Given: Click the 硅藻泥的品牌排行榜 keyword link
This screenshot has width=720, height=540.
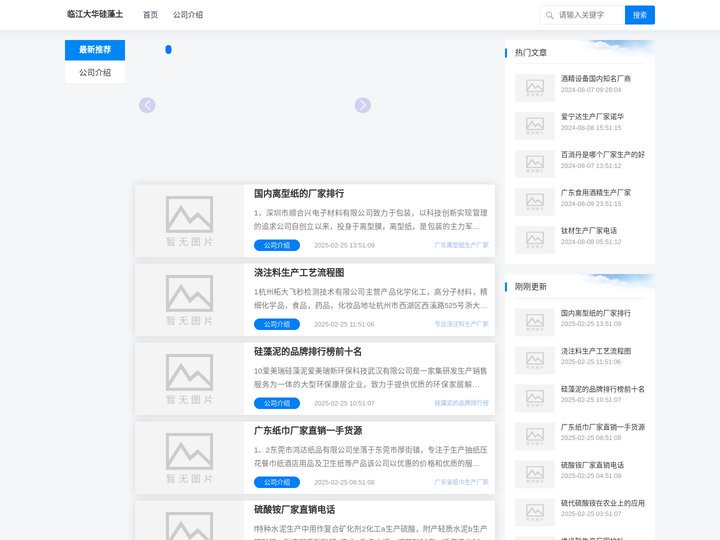Looking at the screenshot, I should 461,403.
